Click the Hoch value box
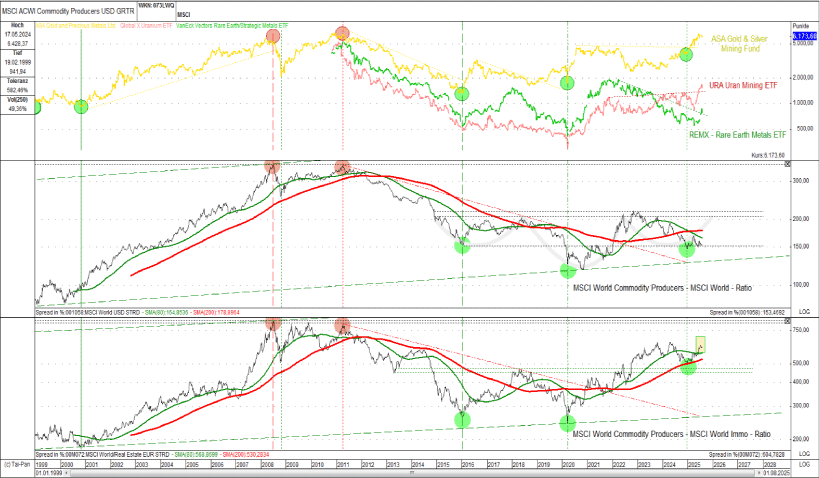820x478 pixels. (x=17, y=37)
